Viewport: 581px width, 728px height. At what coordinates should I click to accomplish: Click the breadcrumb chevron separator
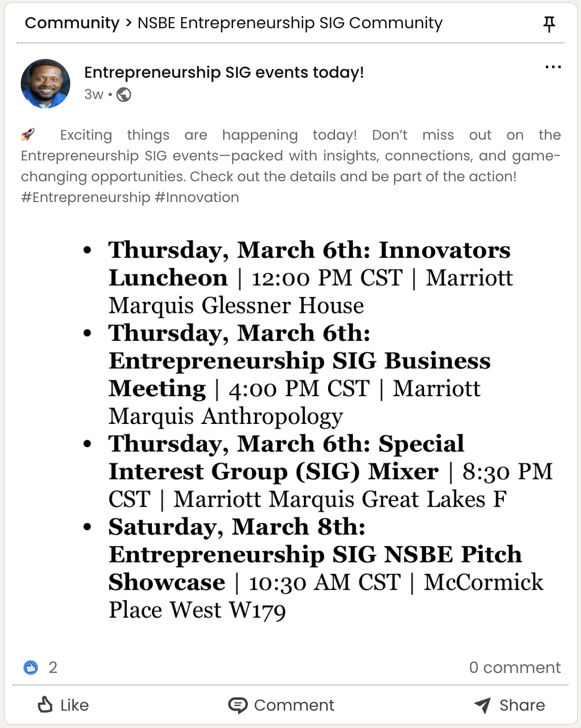129,23
